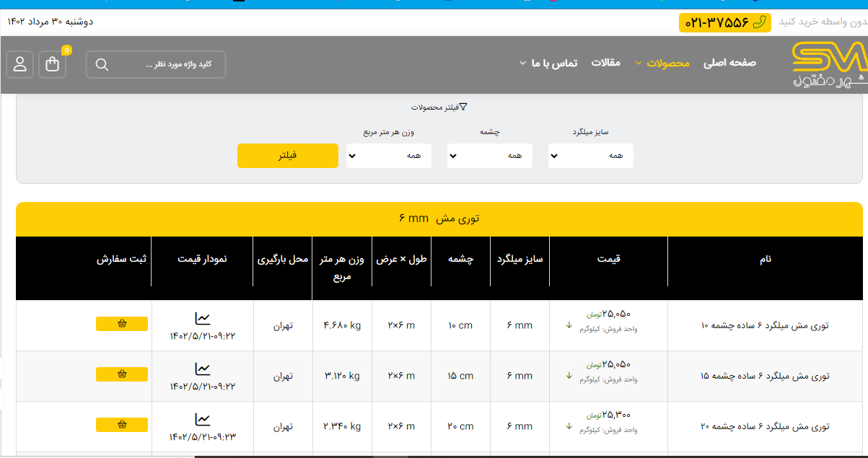This screenshot has width=868, height=458.
Task: Add چشمه ۱۰ mesh to order basket
Action: (122, 324)
